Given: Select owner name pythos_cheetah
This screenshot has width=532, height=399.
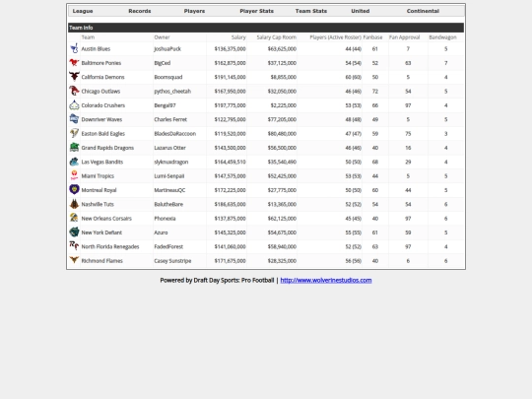Looking at the screenshot, I should point(172,92).
